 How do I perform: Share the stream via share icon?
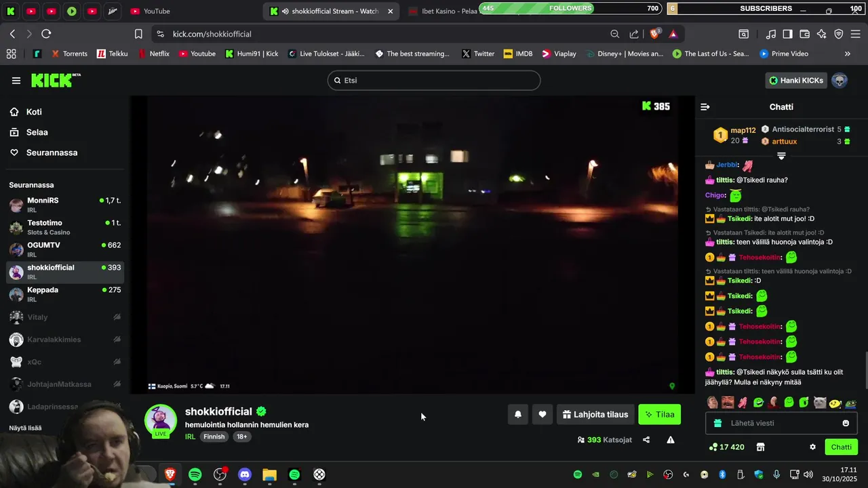coord(646,440)
